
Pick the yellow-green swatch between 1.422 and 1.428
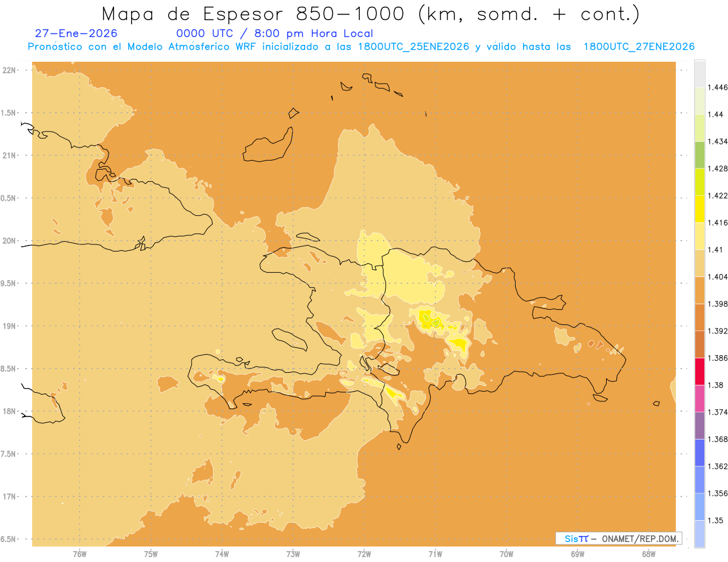point(699,181)
